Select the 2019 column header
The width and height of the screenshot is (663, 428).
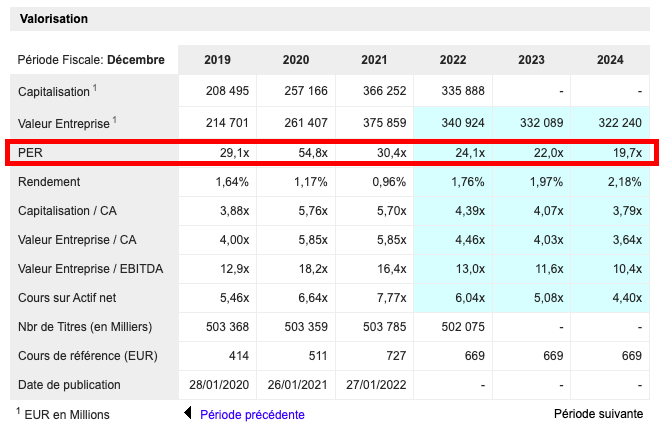[217, 60]
